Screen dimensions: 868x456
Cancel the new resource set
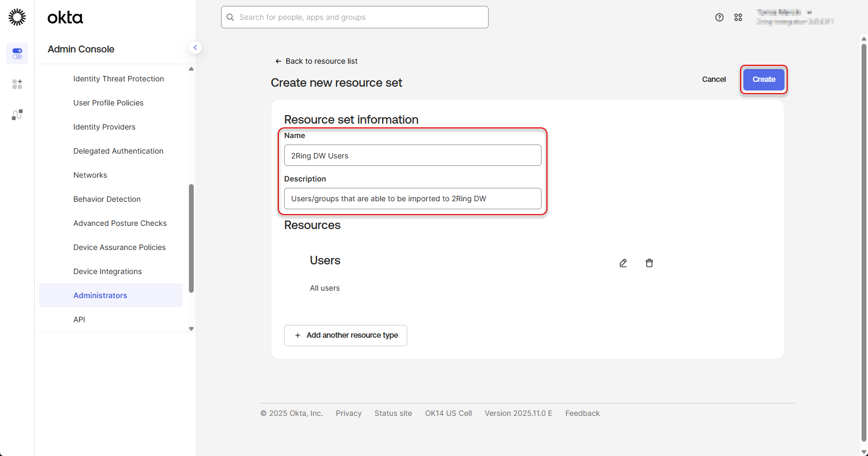click(x=713, y=79)
